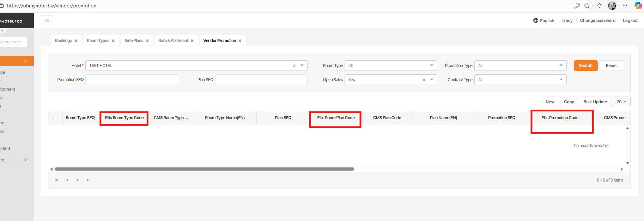The height and width of the screenshot is (221, 644).
Task: Close the Bookings tab with its X
Action: pyautogui.click(x=76, y=41)
